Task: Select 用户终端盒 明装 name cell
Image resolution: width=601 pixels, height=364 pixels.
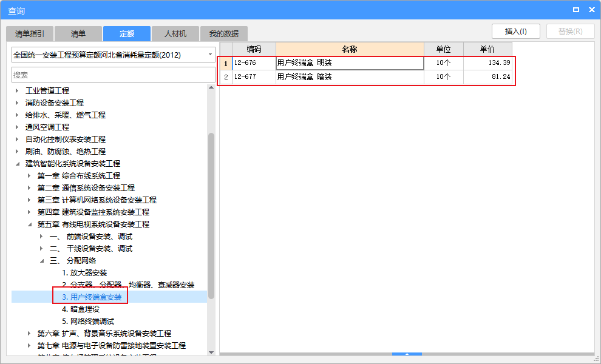Action: 350,63
